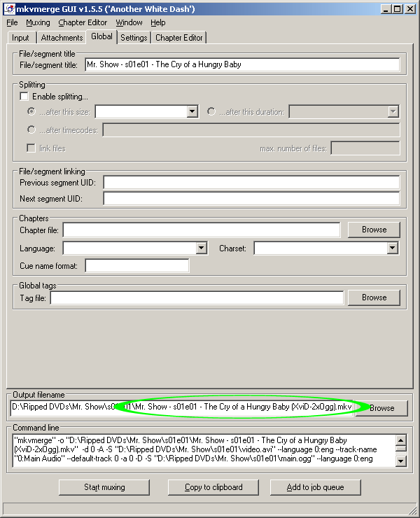Click the command line scroll down arrow
The height and width of the screenshot is (518, 420).
click(x=401, y=460)
